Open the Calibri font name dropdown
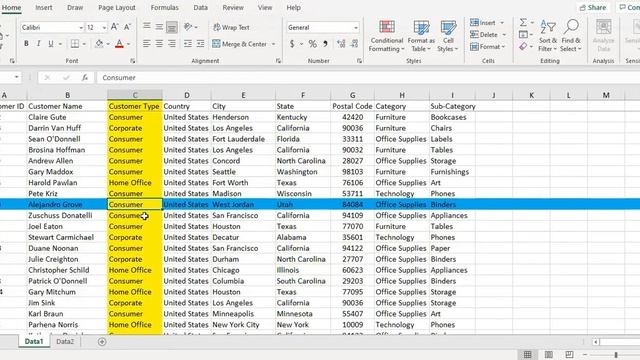 [x=81, y=27]
